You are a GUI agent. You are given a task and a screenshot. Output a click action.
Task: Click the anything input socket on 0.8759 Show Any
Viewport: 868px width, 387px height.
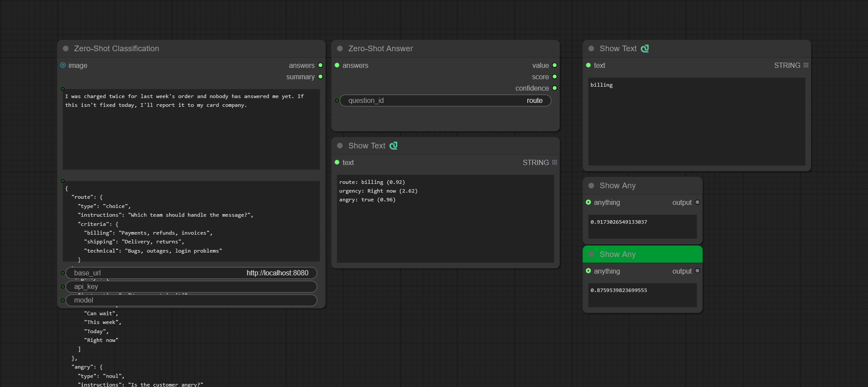click(x=589, y=271)
